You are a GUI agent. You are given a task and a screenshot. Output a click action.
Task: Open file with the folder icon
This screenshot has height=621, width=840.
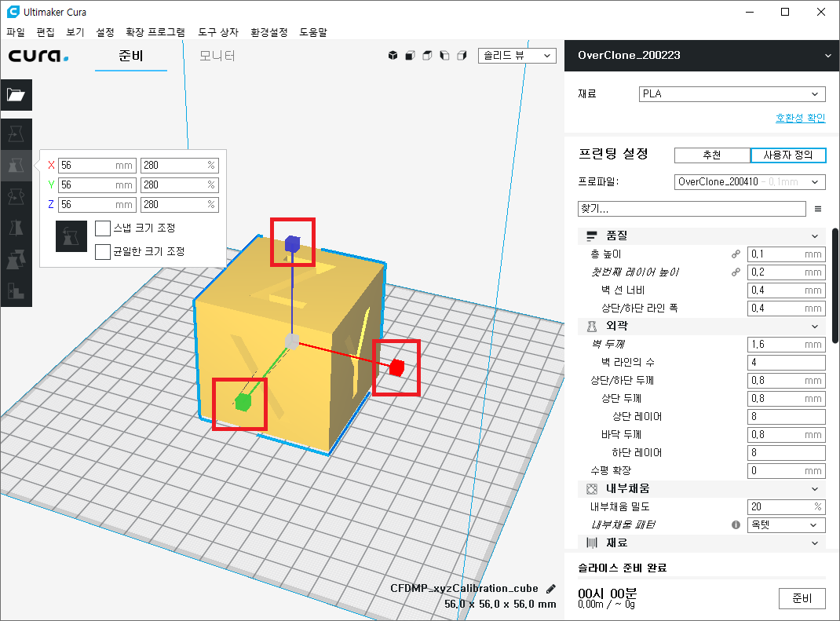pyautogui.click(x=16, y=95)
